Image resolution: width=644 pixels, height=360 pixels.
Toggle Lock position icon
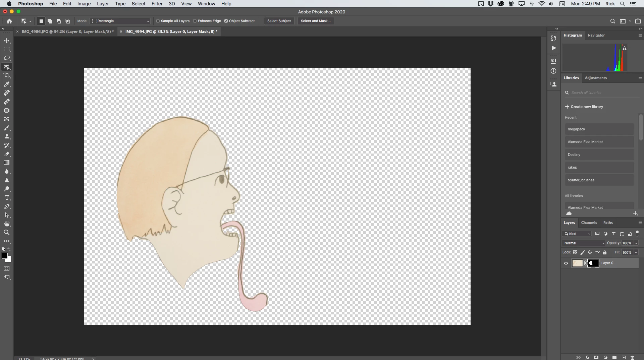pos(590,252)
